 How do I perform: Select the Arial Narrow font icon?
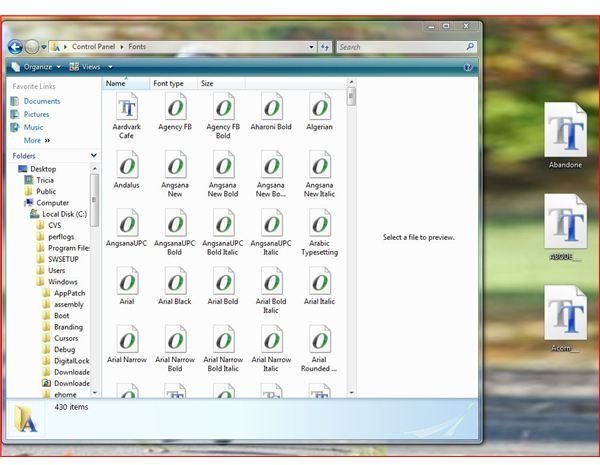point(127,340)
